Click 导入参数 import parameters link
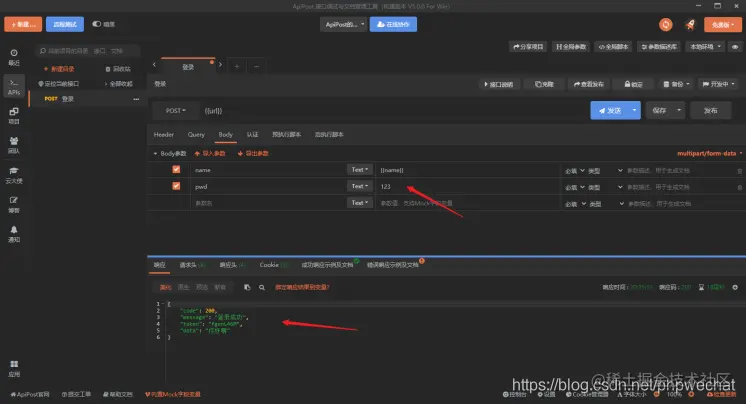 tap(210, 154)
